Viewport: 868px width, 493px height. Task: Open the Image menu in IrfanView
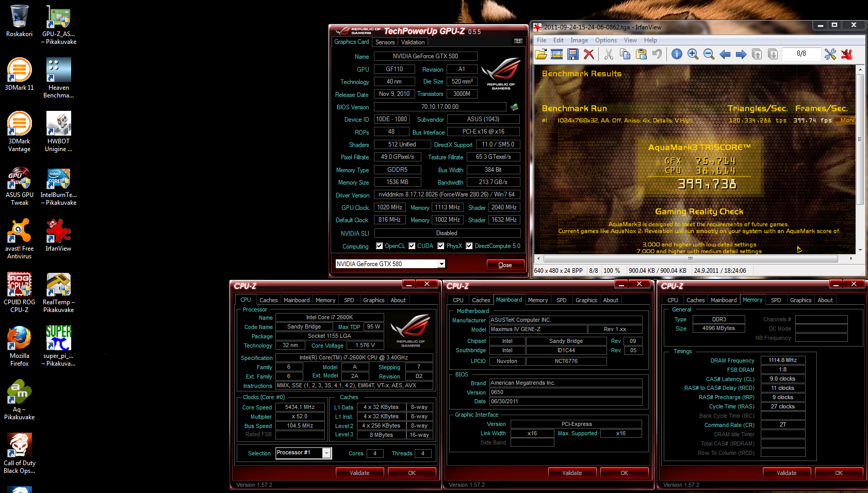tap(579, 40)
